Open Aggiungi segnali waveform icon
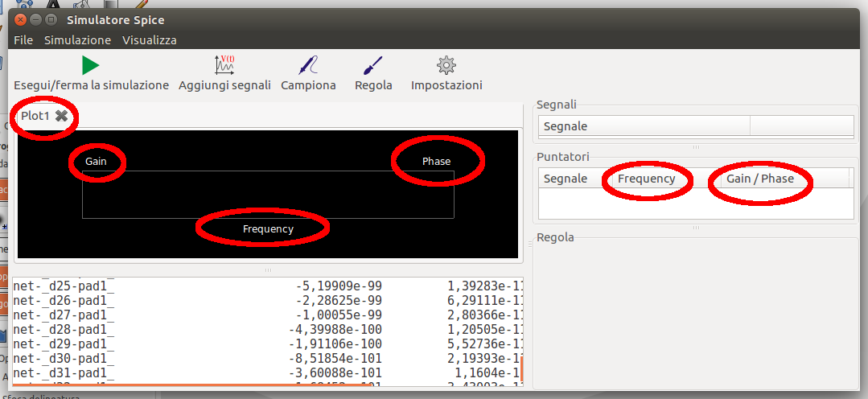The width and height of the screenshot is (868, 399). point(224,65)
